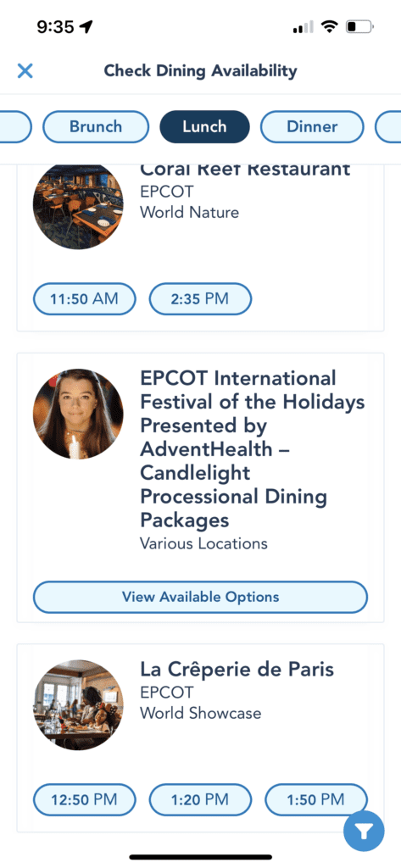Pick the 1:20 PM La Crêperie slot
This screenshot has height=868, width=401.
click(200, 800)
